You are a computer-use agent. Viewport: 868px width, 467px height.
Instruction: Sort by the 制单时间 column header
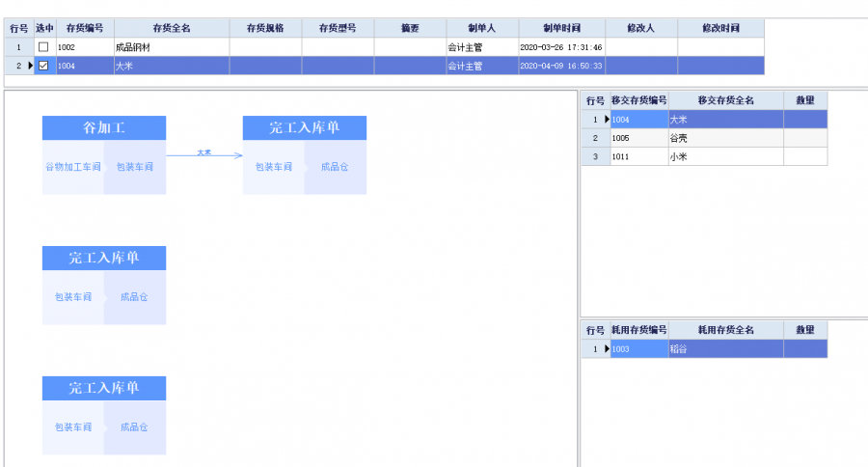[561, 28]
